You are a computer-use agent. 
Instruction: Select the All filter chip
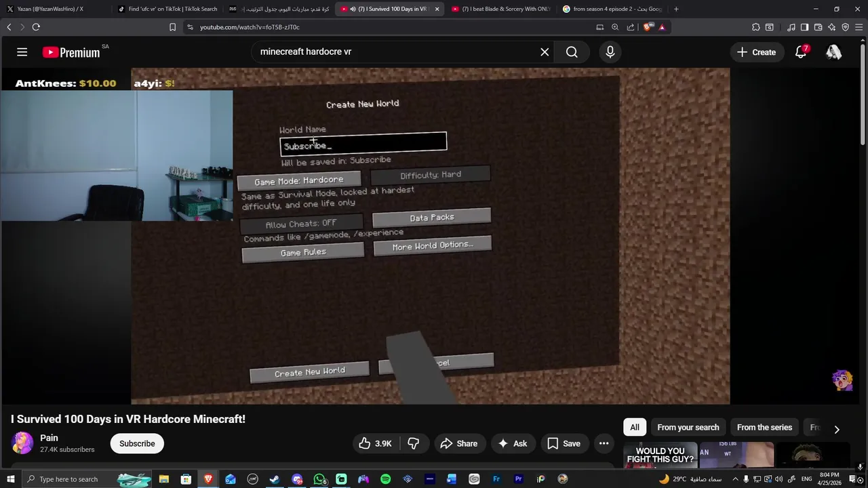click(x=635, y=427)
